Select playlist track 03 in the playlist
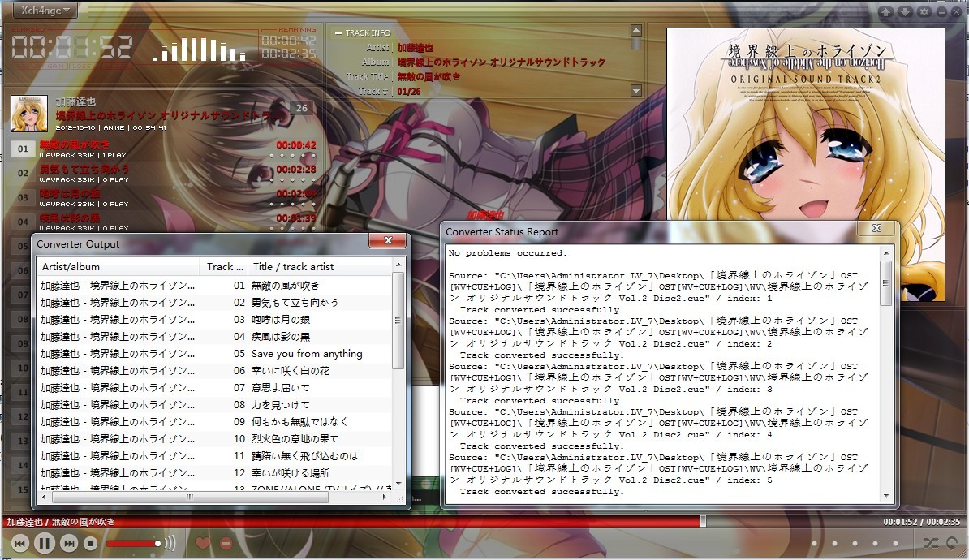The height and width of the screenshot is (560, 969). click(164, 197)
